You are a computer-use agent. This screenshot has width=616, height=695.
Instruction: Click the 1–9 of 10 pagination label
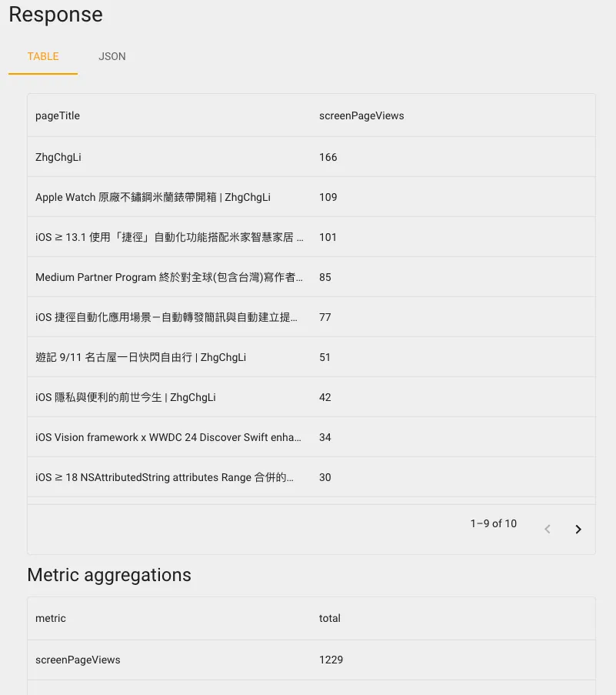point(493,523)
